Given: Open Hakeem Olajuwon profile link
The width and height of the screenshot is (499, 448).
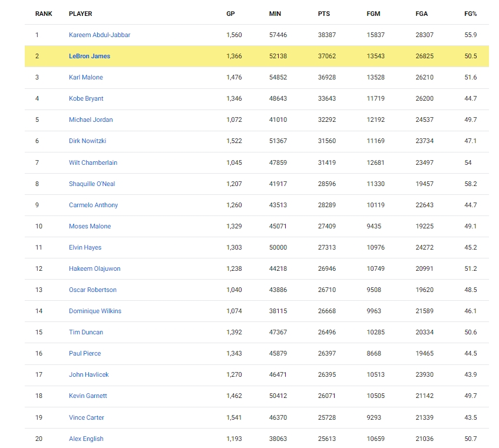Looking at the screenshot, I should (94, 268).
